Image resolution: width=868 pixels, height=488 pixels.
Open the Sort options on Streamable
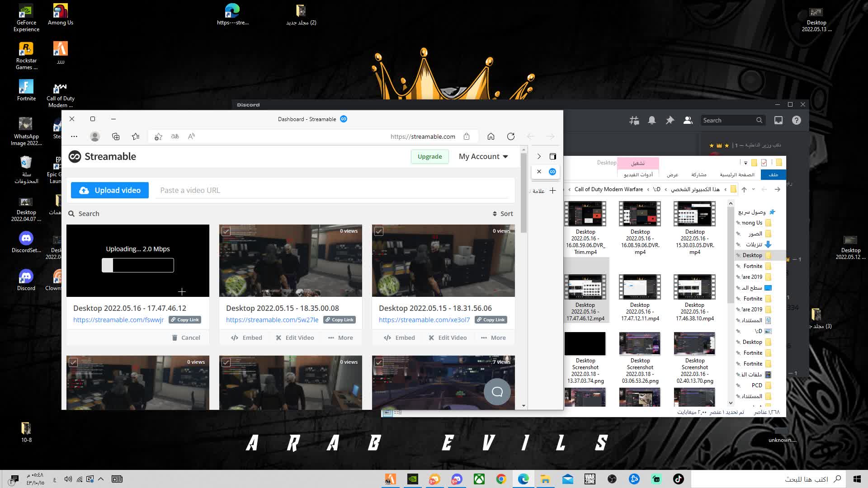[503, 213]
